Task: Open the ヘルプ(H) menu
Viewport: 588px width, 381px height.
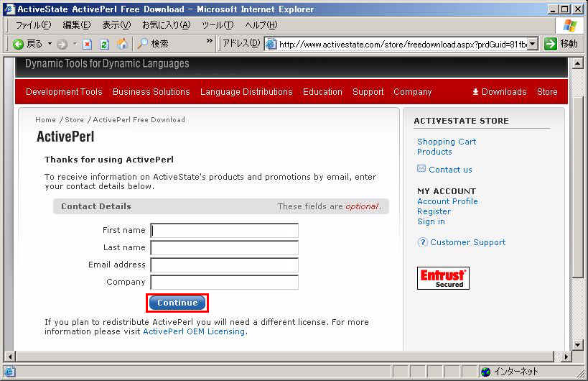Action: coord(261,25)
